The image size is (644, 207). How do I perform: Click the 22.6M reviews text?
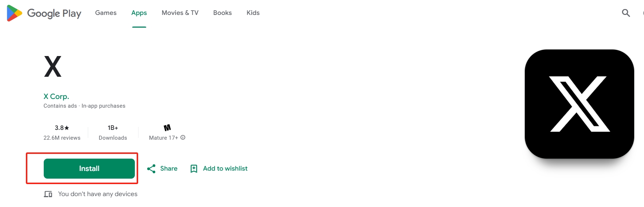pyautogui.click(x=62, y=138)
